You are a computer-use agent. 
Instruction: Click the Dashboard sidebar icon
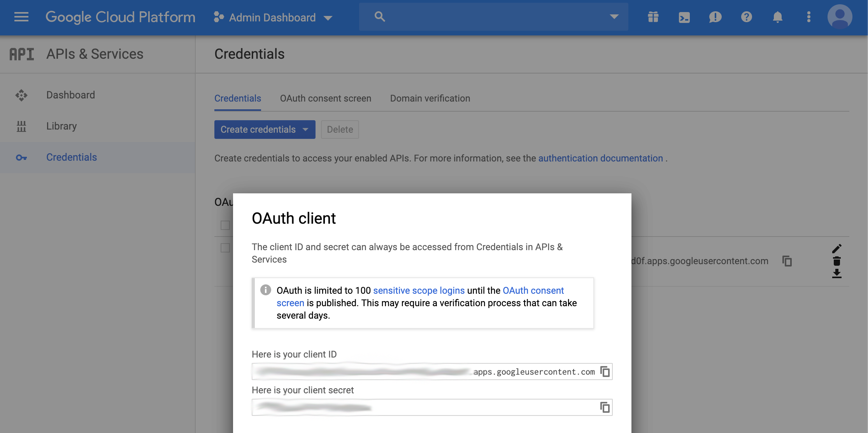click(x=21, y=95)
